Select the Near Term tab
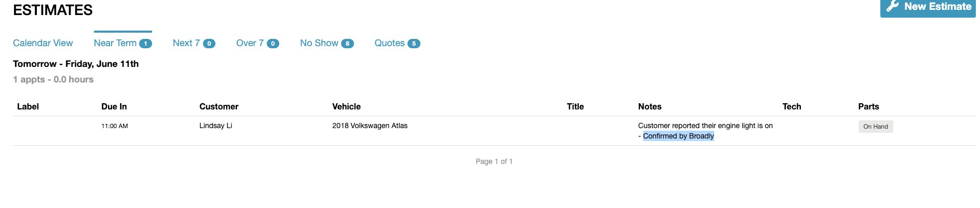 [115, 43]
